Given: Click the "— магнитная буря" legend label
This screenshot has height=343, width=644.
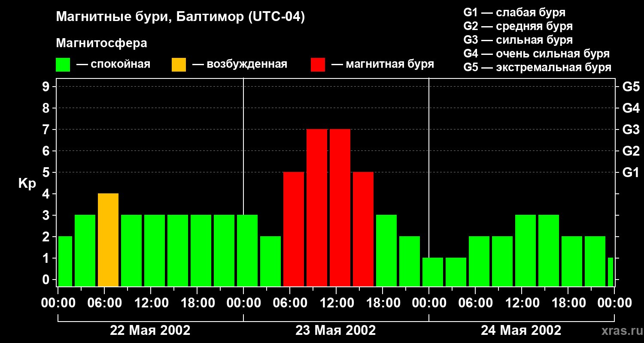Looking at the screenshot, I should point(383,64).
